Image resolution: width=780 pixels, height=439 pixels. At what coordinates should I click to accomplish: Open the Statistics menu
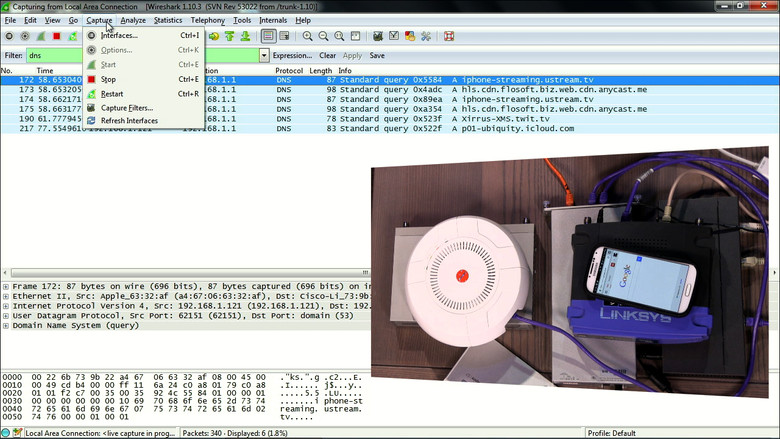pyautogui.click(x=168, y=20)
